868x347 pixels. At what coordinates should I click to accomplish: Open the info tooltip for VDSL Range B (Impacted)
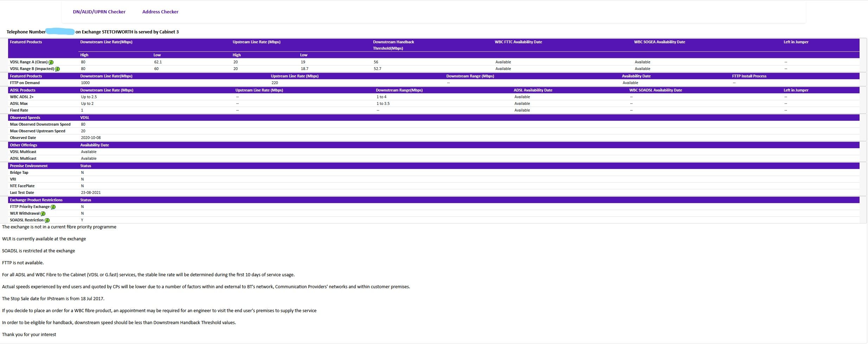point(57,69)
